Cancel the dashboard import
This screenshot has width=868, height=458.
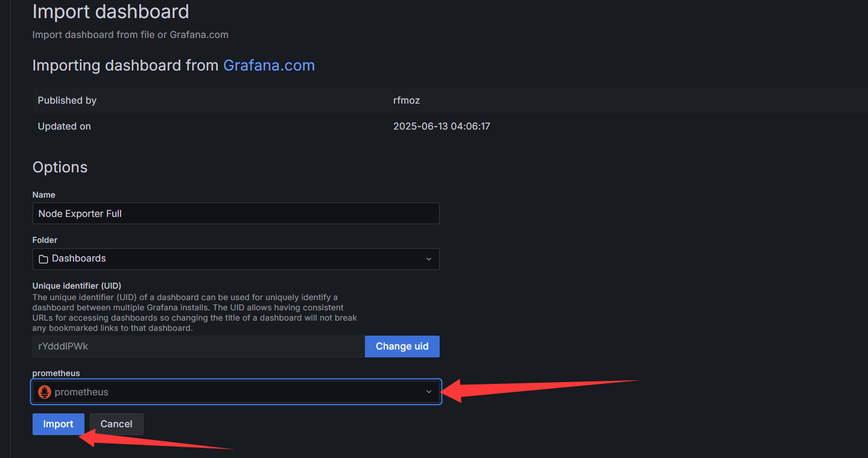click(x=116, y=424)
